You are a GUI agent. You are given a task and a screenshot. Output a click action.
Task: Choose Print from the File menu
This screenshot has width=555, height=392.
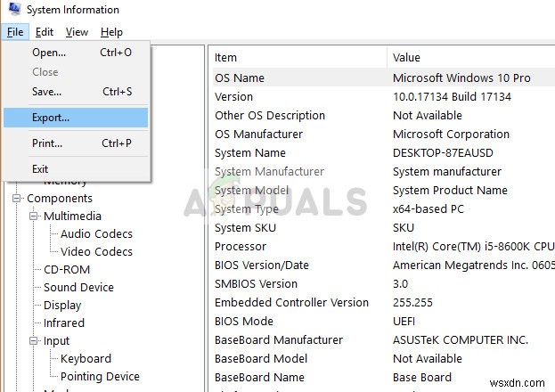pyautogui.click(x=47, y=143)
